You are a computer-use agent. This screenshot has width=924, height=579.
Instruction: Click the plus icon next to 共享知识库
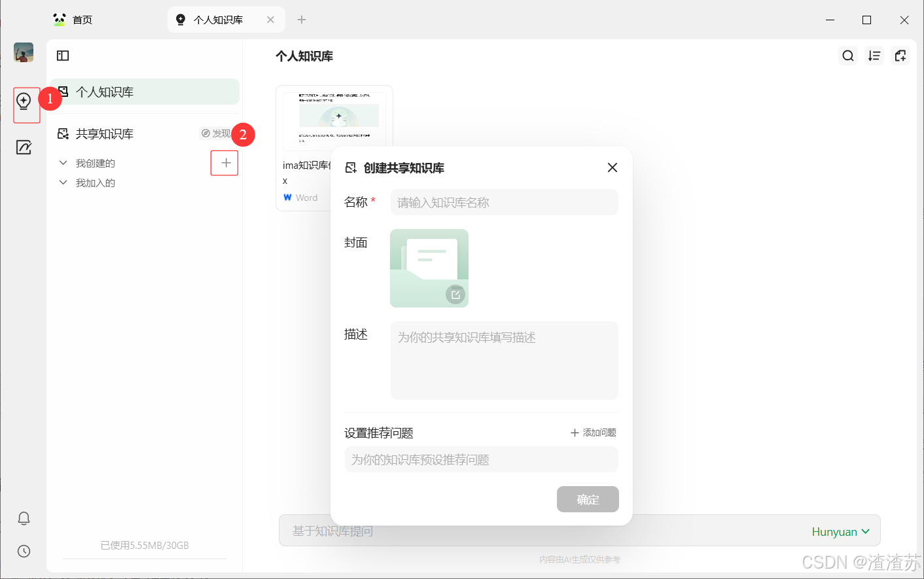pyautogui.click(x=224, y=163)
